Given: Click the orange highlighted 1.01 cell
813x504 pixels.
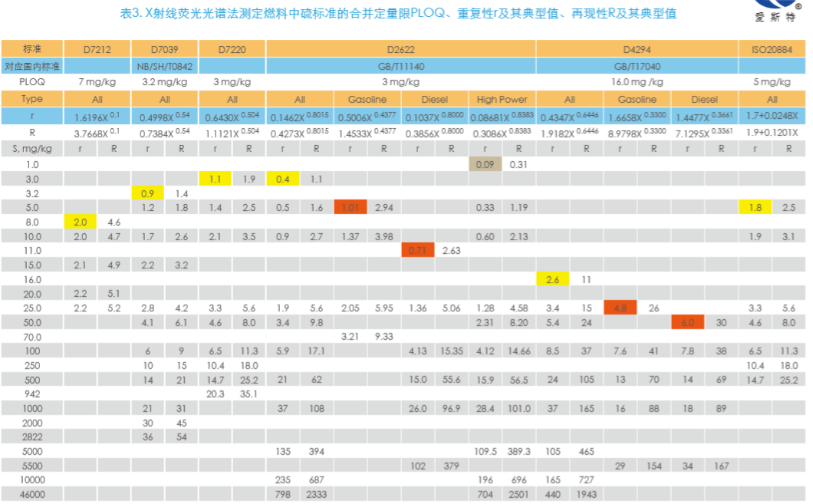Looking at the screenshot, I should pyautogui.click(x=351, y=207).
